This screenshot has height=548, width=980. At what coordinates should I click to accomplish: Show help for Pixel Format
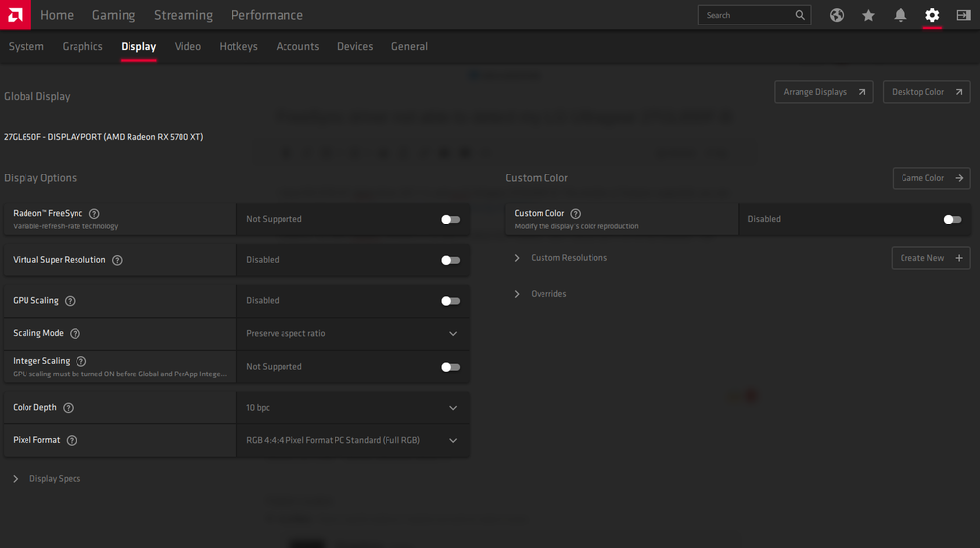click(x=72, y=440)
